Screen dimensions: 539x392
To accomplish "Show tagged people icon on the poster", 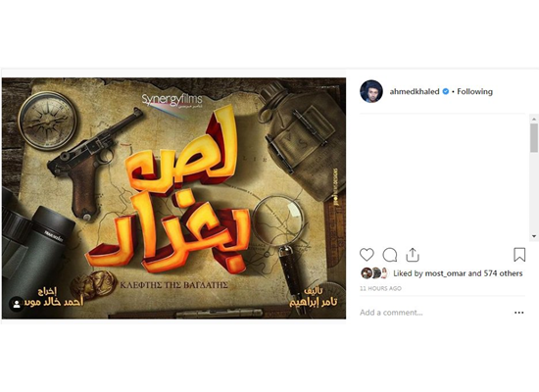I will tap(16, 304).
